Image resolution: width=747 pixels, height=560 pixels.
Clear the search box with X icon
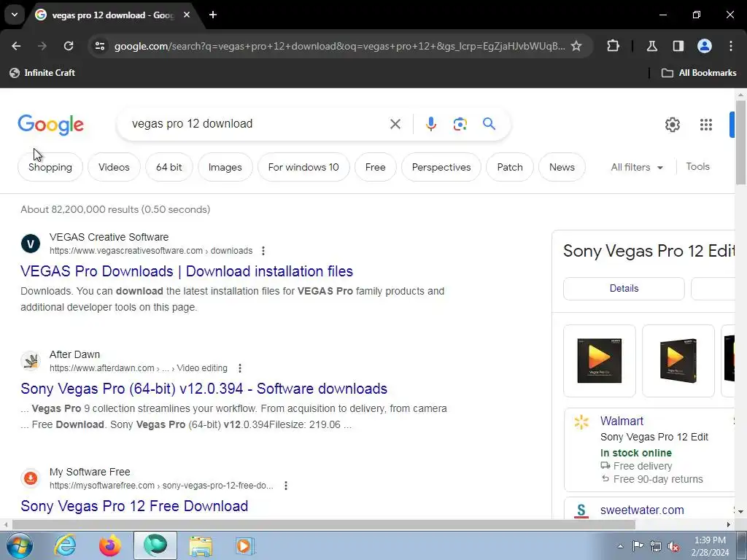[x=395, y=124]
